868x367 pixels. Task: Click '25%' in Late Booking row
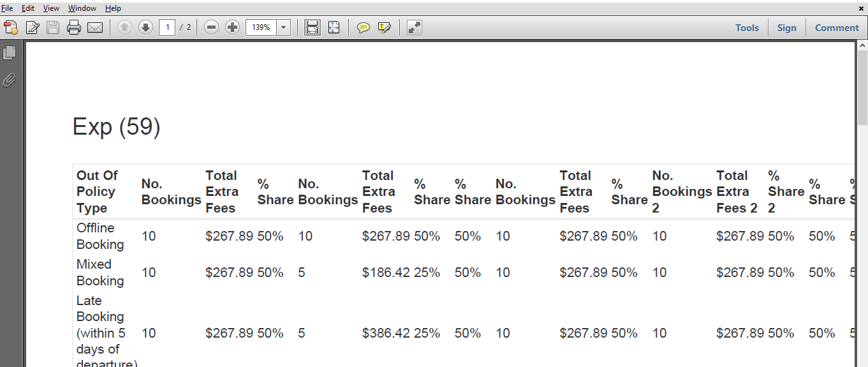[427, 333]
